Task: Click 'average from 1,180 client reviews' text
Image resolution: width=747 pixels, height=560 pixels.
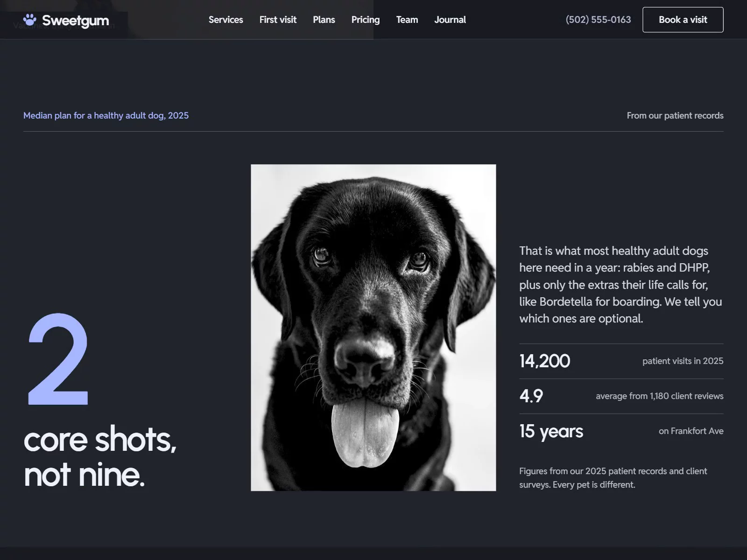Action: click(660, 396)
